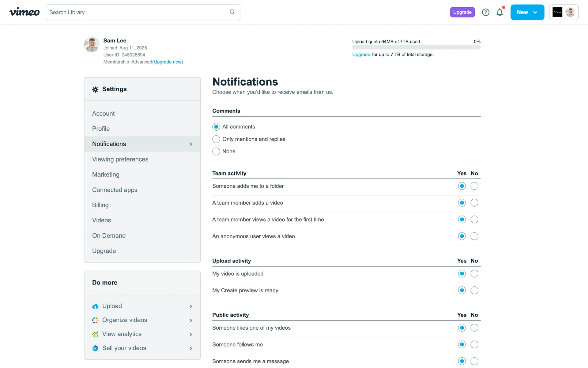Open the Billing settings page
The width and height of the screenshot is (588, 368).
coord(100,205)
